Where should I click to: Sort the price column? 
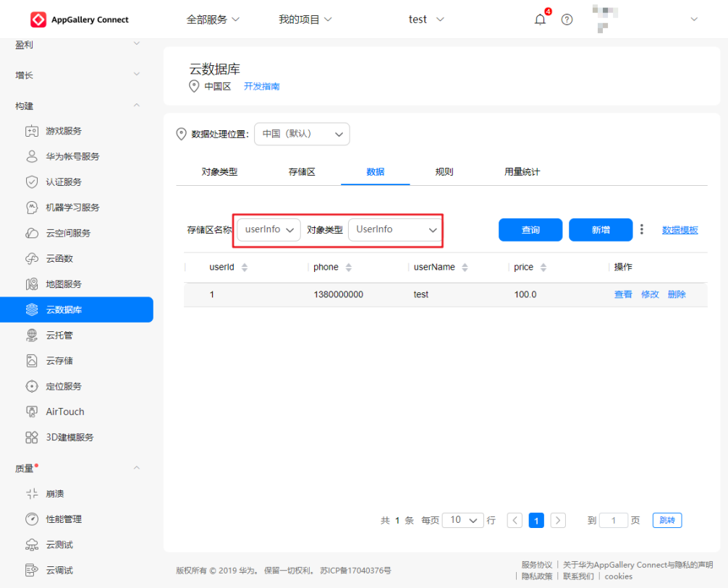(x=543, y=268)
